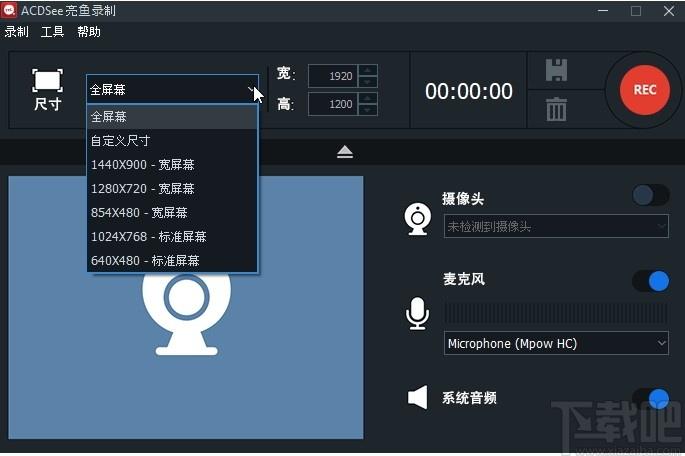Click the save recording floppy icon
This screenshot has width=685, height=456.
pos(556,70)
